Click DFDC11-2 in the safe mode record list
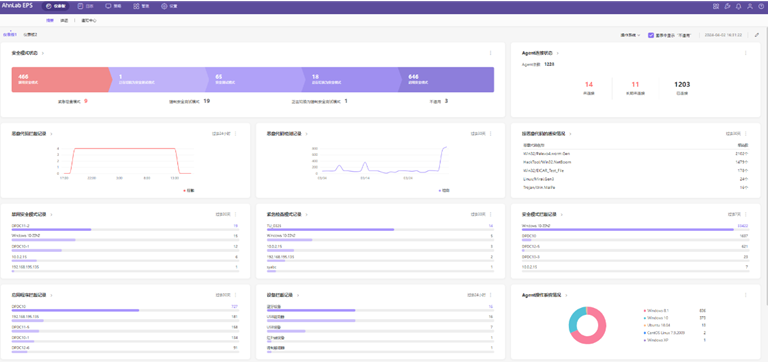This screenshot has height=362, width=768. 21,226
